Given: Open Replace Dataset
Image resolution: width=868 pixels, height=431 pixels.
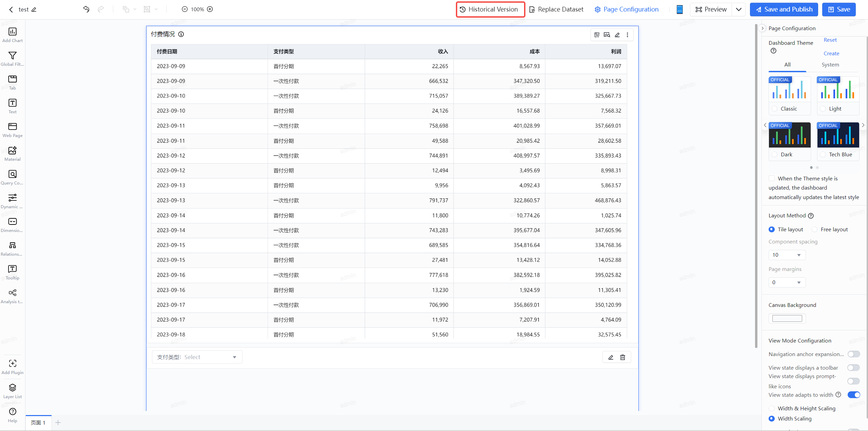Looking at the screenshot, I should [x=556, y=9].
